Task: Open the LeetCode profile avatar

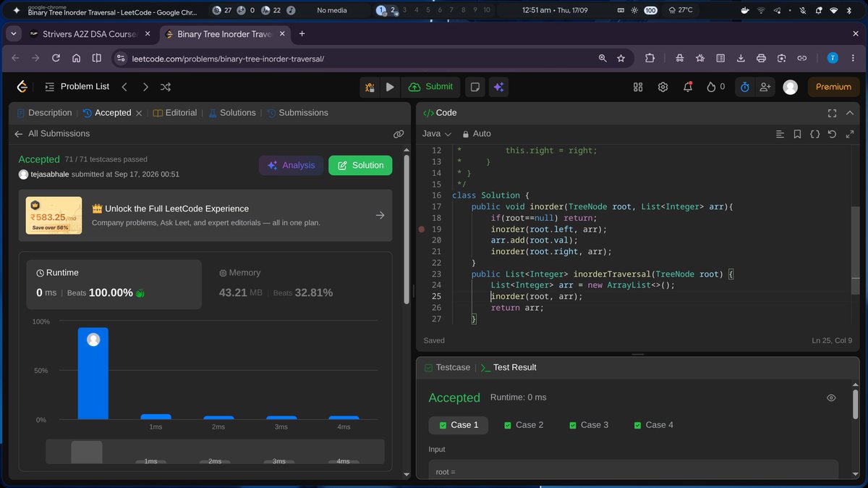Action: point(791,87)
